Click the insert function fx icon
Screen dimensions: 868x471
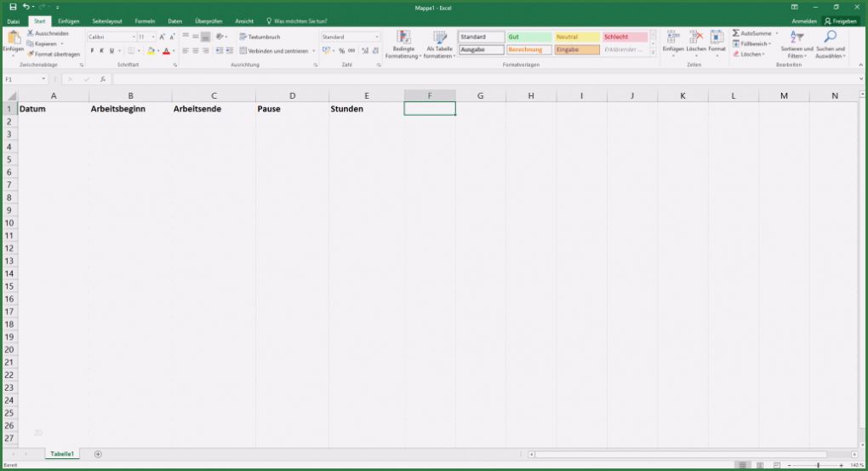pyautogui.click(x=102, y=79)
